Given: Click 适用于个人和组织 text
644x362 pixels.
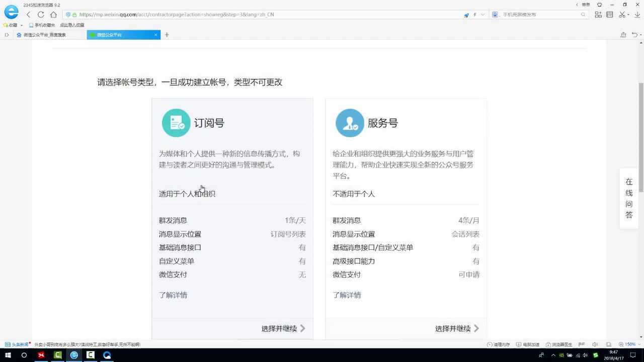Looking at the screenshot, I should [187, 194].
